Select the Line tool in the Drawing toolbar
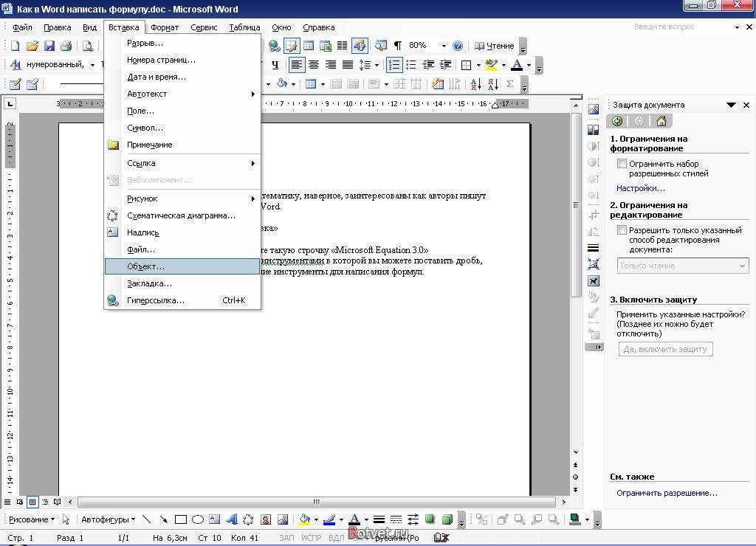The image size is (756, 546). tap(147, 519)
